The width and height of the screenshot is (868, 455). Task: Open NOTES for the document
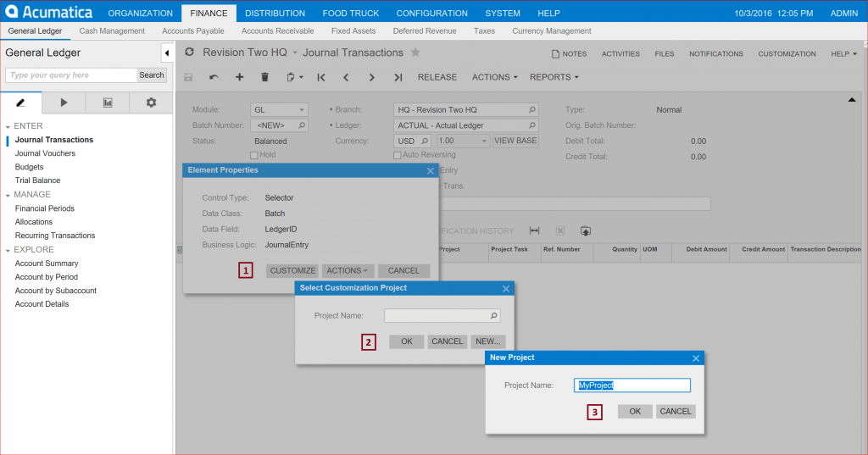pyautogui.click(x=569, y=53)
